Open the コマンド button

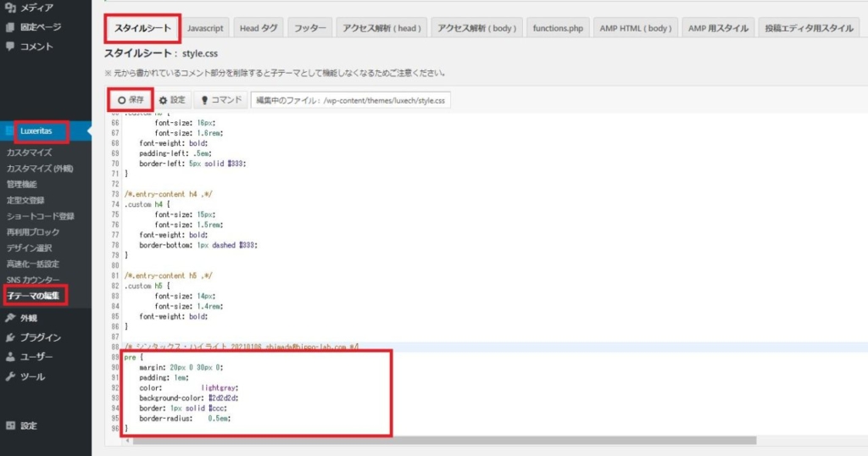[221, 100]
